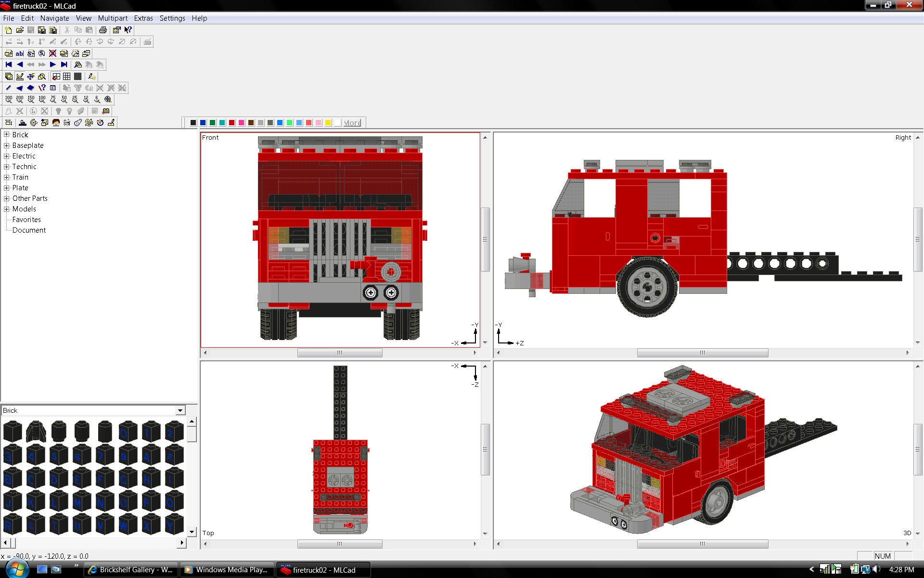Jump to first step with rewind-to-start icon

pos(9,65)
